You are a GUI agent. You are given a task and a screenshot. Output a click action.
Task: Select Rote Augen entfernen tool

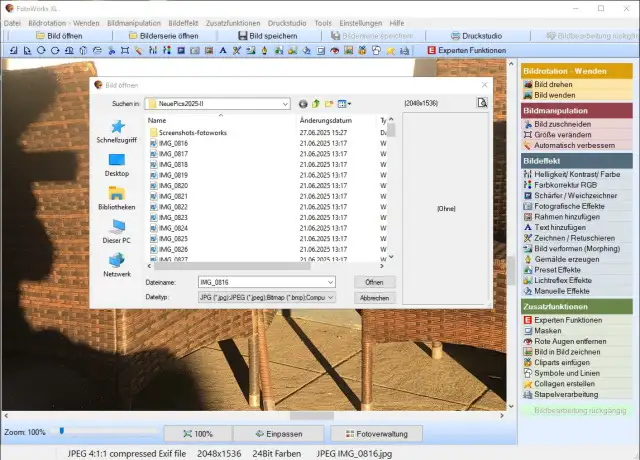pyautogui.click(x=569, y=342)
